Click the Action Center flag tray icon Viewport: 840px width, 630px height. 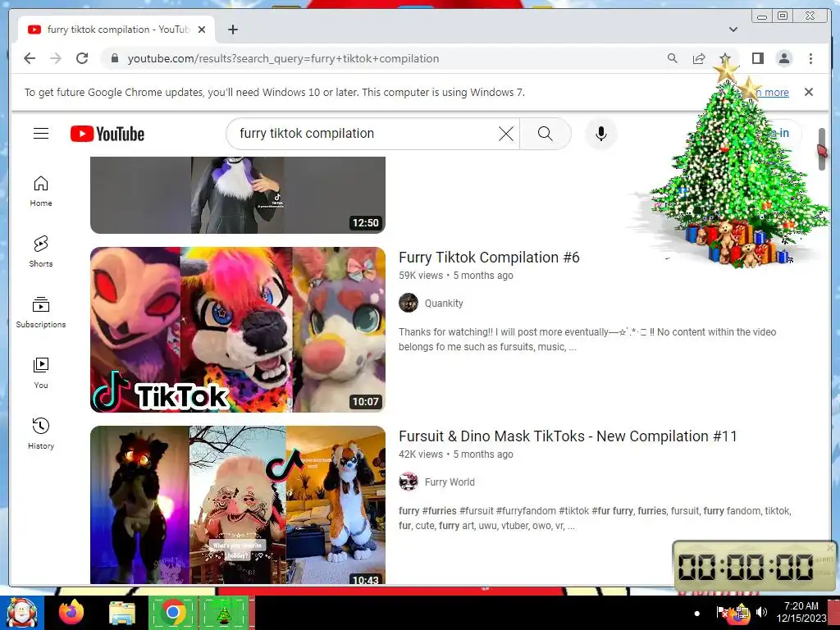coord(722,612)
